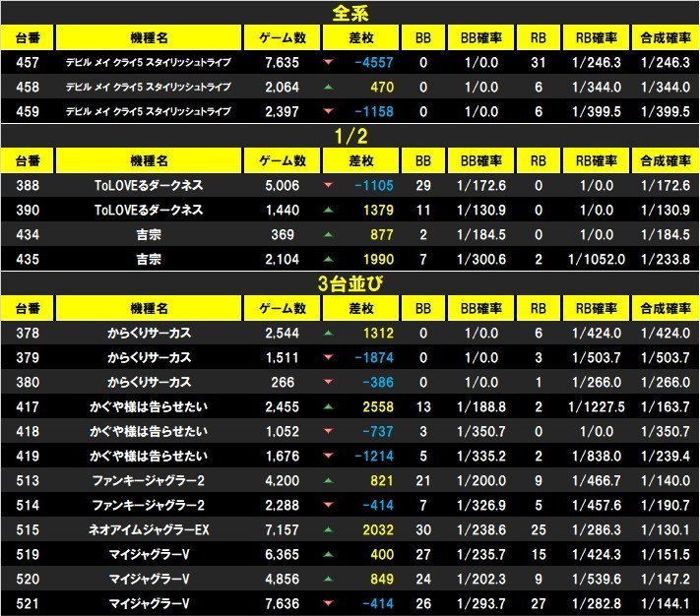Select the 1/2 section title
The height and width of the screenshot is (616, 700).
(x=350, y=136)
